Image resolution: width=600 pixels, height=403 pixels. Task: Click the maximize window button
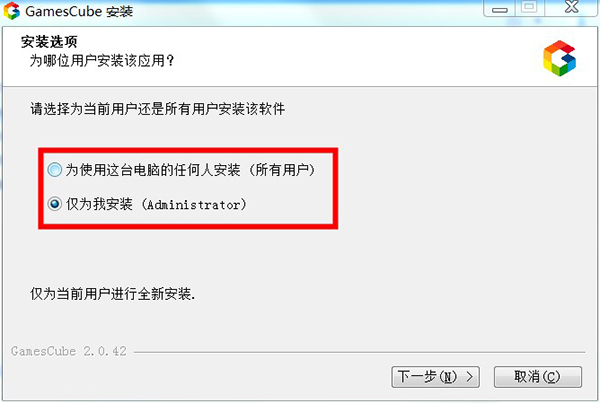530,8
